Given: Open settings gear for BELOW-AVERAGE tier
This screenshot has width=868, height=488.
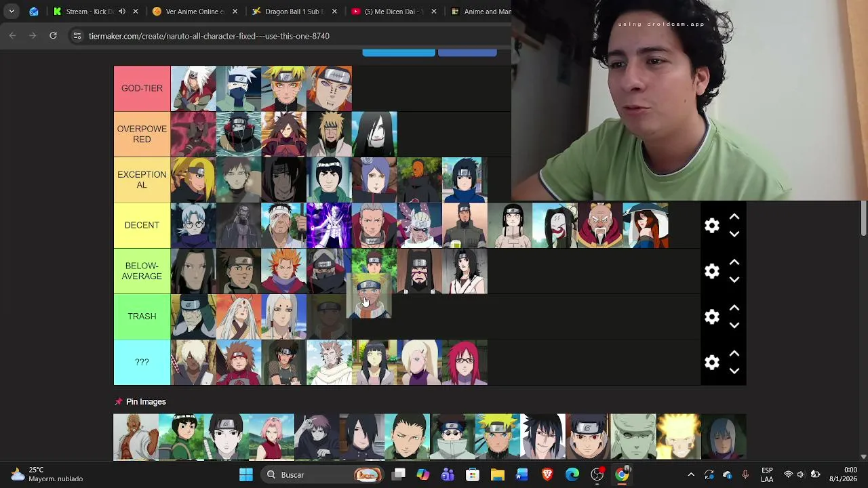Looking at the screenshot, I should [711, 271].
